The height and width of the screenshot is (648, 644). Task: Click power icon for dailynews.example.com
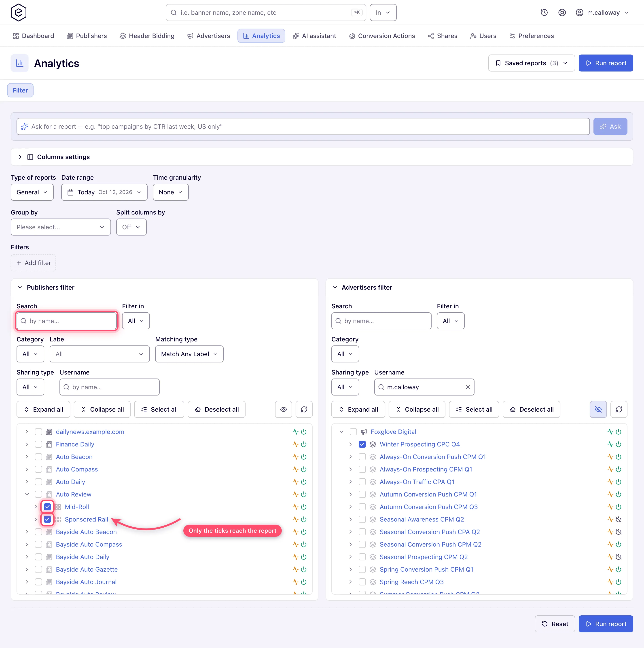click(x=304, y=432)
